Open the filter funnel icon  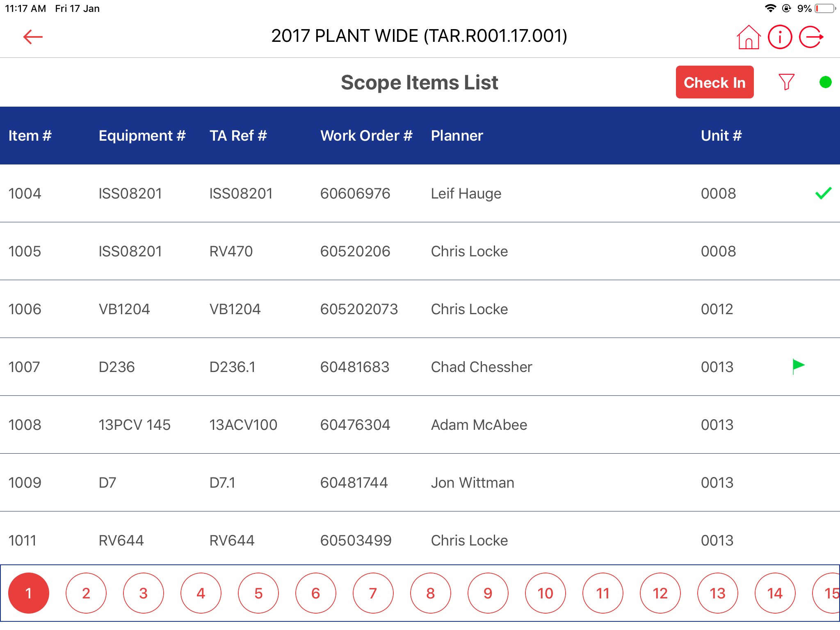786,82
